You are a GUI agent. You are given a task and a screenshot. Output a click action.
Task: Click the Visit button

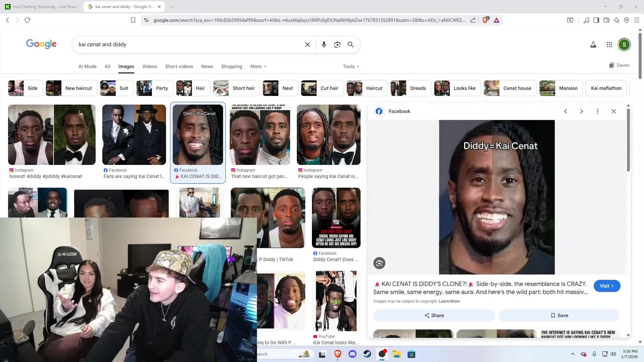[607, 286]
